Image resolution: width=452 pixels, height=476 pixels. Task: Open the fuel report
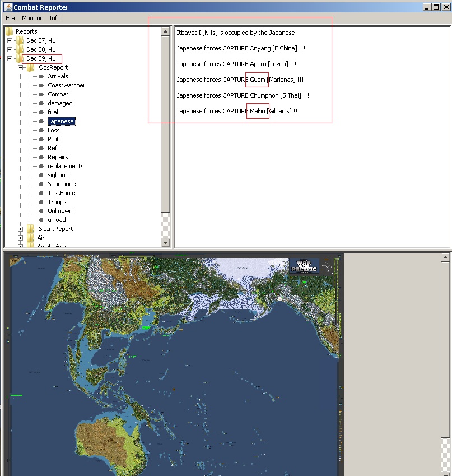53,112
